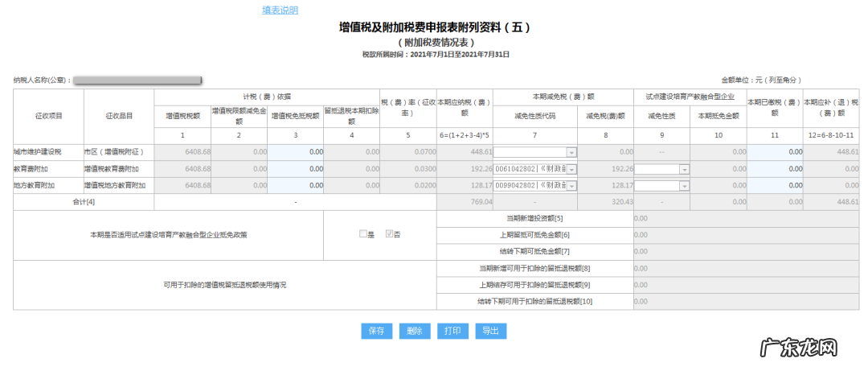Click 当期新增可用于扣除的留抵退税额[8] label
Viewport: 868px width, 371px height.
(x=534, y=269)
